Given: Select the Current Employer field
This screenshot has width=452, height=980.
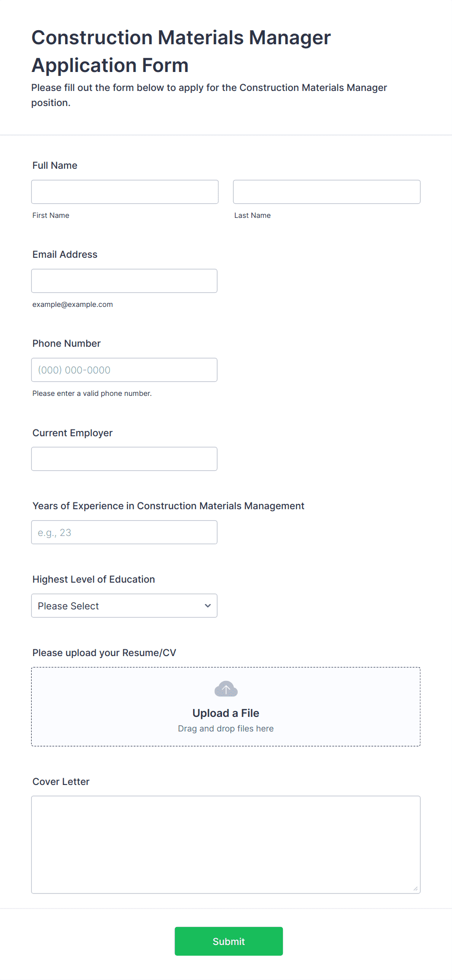Looking at the screenshot, I should pos(124,459).
